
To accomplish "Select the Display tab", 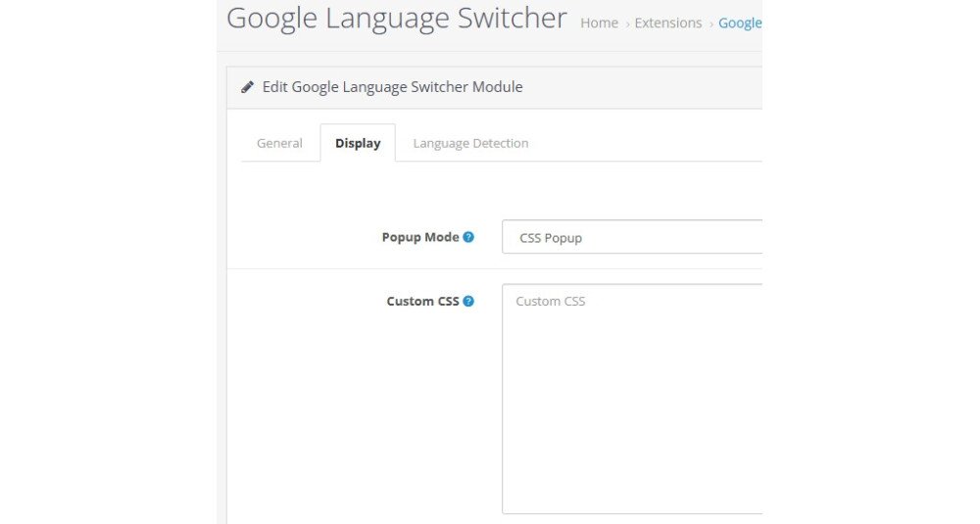I will coord(358,143).
